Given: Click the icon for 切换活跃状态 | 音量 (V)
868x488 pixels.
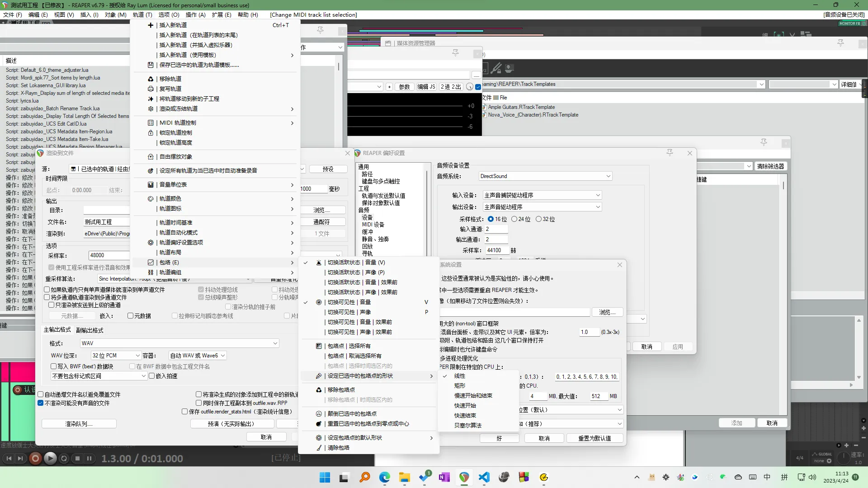Looking at the screenshot, I should [x=319, y=263].
